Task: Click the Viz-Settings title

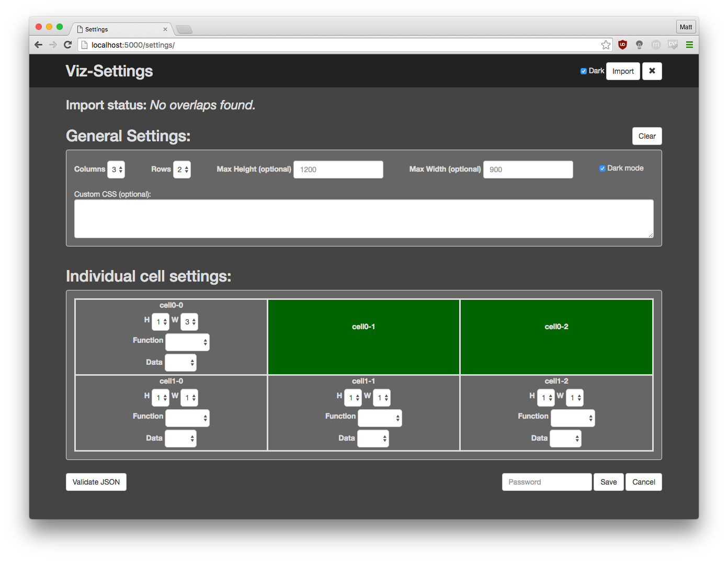Action: pyautogui.click(x=109, y=71)
